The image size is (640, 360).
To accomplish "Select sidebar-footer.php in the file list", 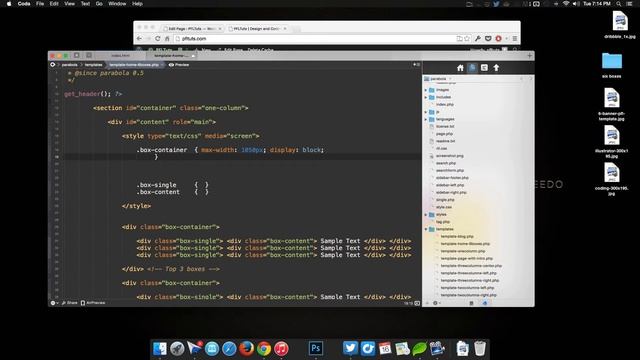I will pyautogui.click(x=452, y=178).
